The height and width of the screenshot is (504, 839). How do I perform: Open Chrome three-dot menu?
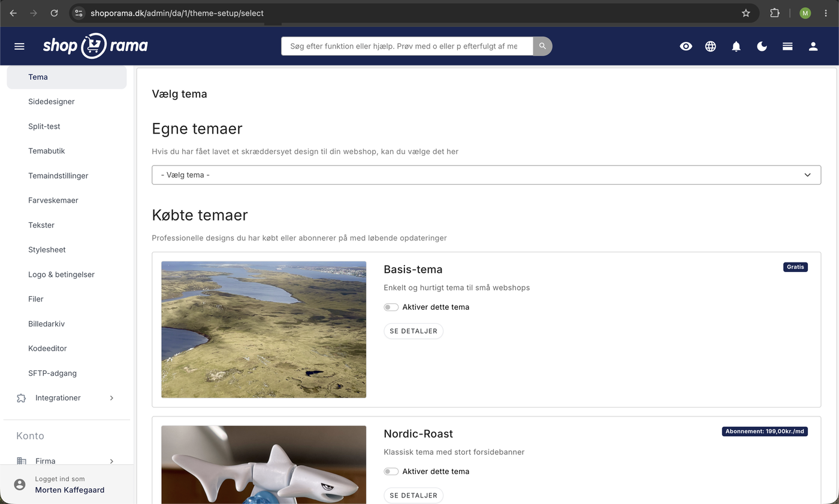(826, 13)
